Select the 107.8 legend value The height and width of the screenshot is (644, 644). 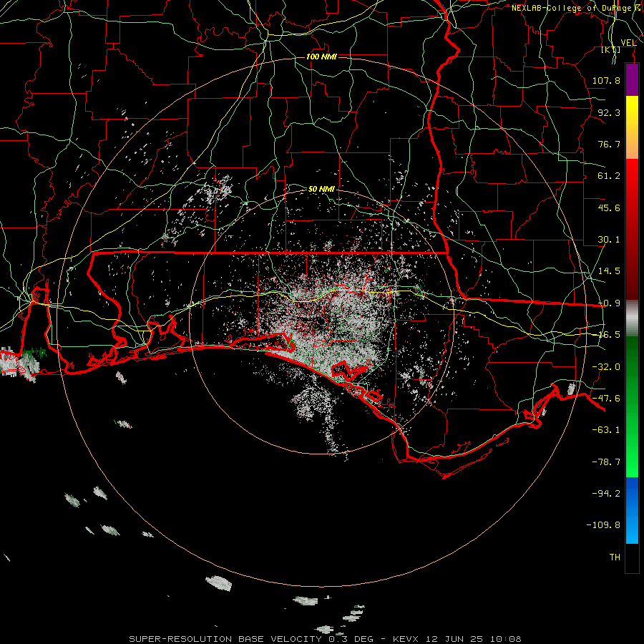606,80
